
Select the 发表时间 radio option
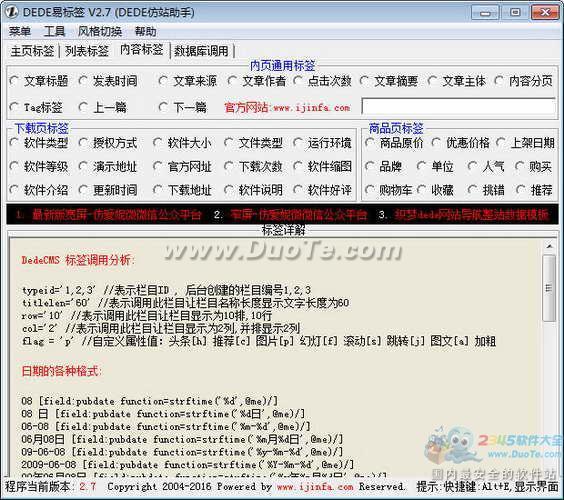coord(108,81)
